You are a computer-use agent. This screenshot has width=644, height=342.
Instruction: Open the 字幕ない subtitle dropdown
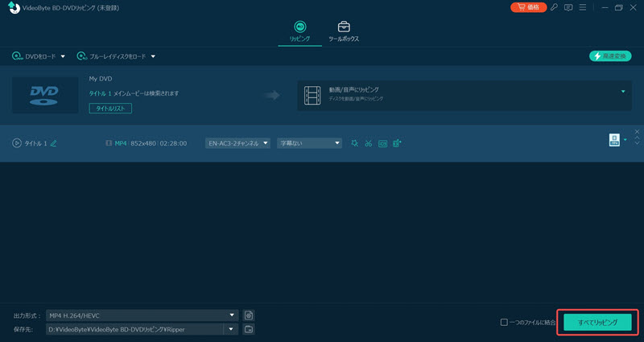(310, 143)
